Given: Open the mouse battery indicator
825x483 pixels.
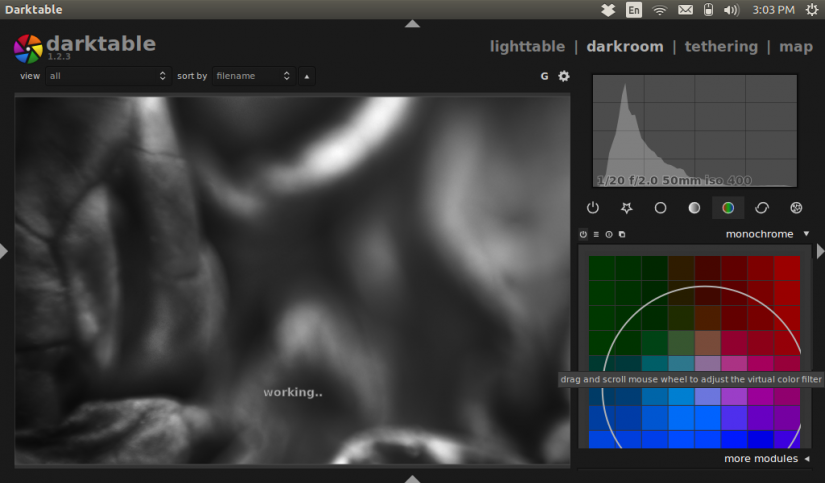Looking at the screenshot, I should [x=708, y=10].
